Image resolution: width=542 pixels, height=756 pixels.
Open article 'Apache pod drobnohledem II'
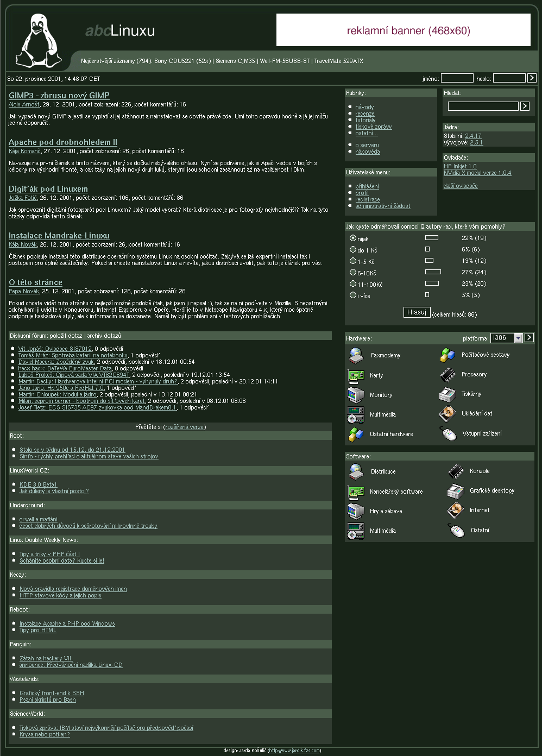tap(63, 142)
